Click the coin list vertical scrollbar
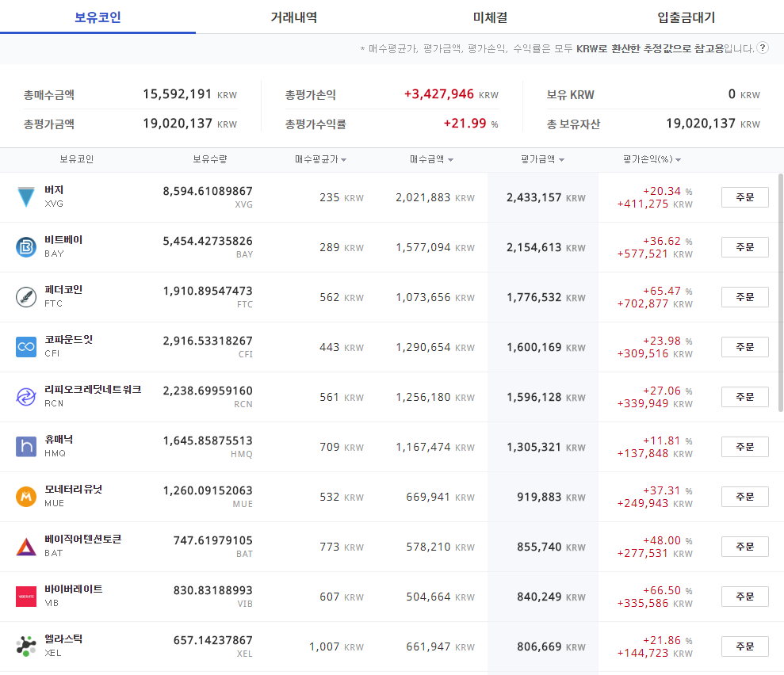The height and width of the screenshot is (675, 784). (x=781, y=293)
